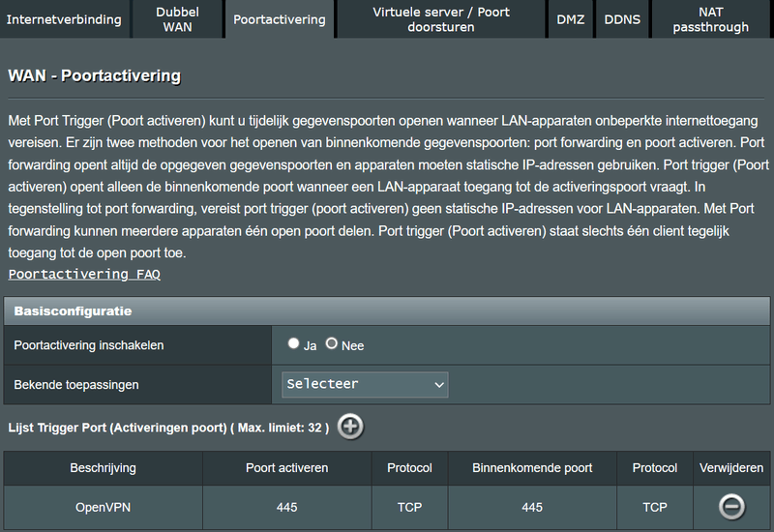Click the 445 value under Binnenkomende poort
This screenshot has height=532, width=774.
point(532,507)
